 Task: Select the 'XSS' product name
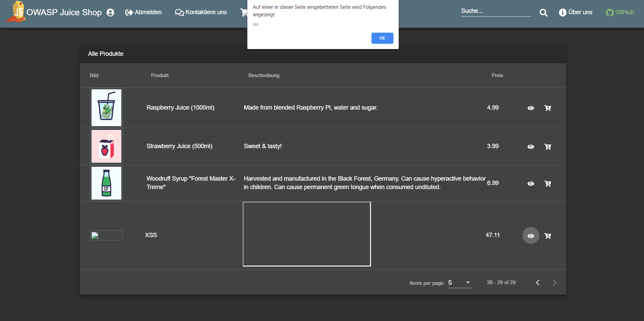[x=151, y=235]
